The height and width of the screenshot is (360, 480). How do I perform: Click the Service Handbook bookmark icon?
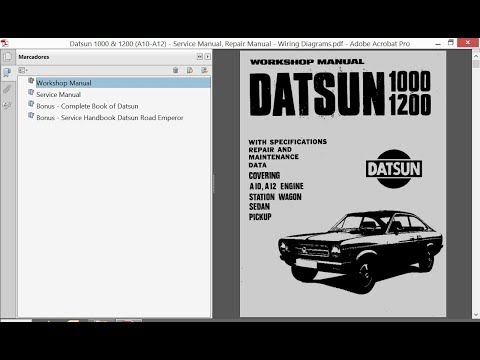coord(31,116)
